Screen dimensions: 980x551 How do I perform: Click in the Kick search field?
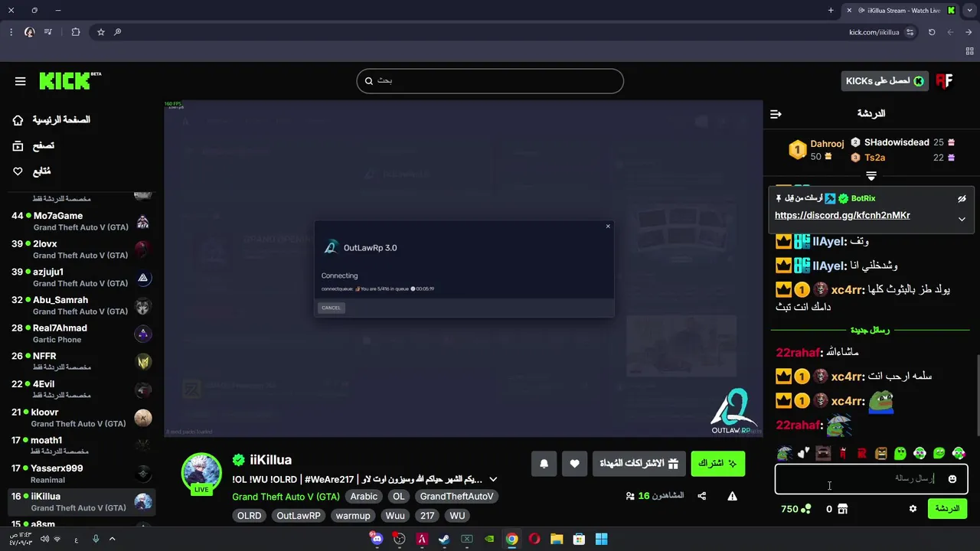pyautogui.click(x=490, y=81)
